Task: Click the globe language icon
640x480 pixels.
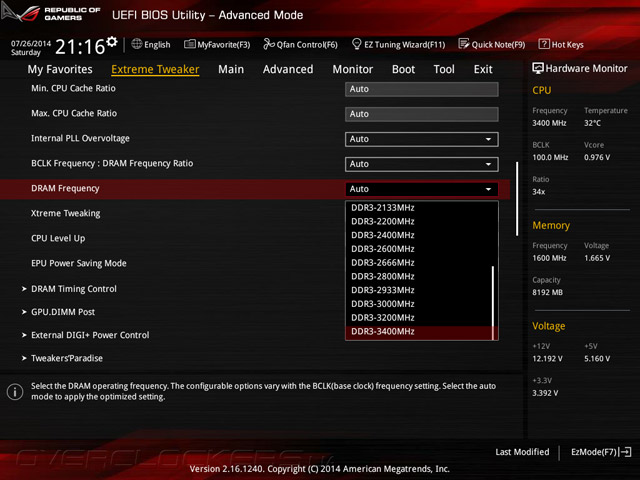Action: pyautogui.click(x=137, y=44)
